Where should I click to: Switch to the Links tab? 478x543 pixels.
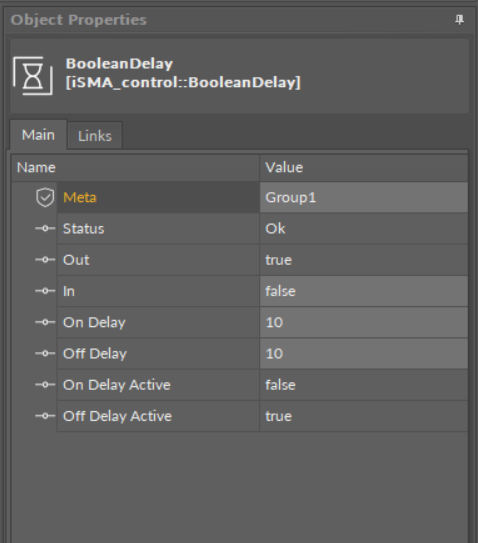click(95, 136)
